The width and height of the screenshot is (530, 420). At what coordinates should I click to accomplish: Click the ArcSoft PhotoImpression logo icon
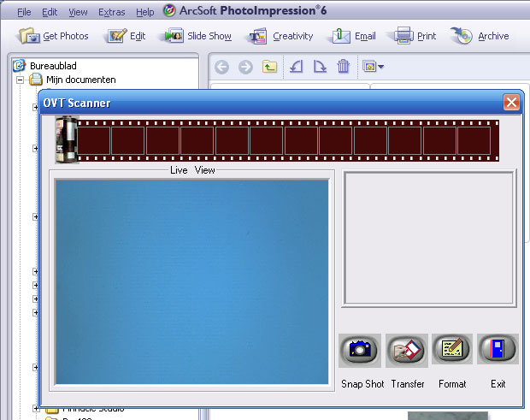point(169,11)
